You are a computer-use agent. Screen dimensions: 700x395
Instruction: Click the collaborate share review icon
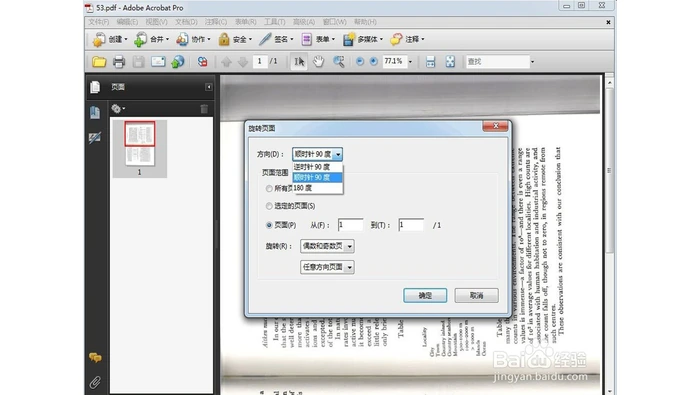pyautogui.click(x=203, y=62)
